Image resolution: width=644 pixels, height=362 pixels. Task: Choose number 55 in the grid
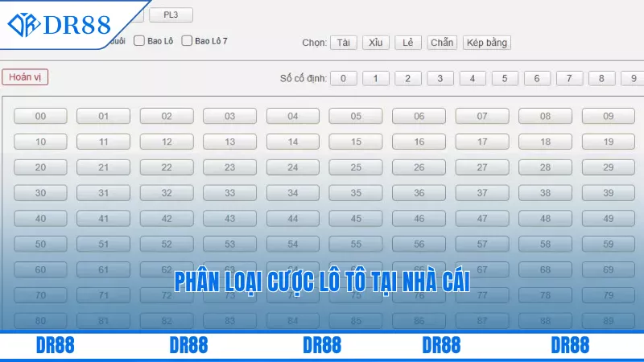(356, 245)
